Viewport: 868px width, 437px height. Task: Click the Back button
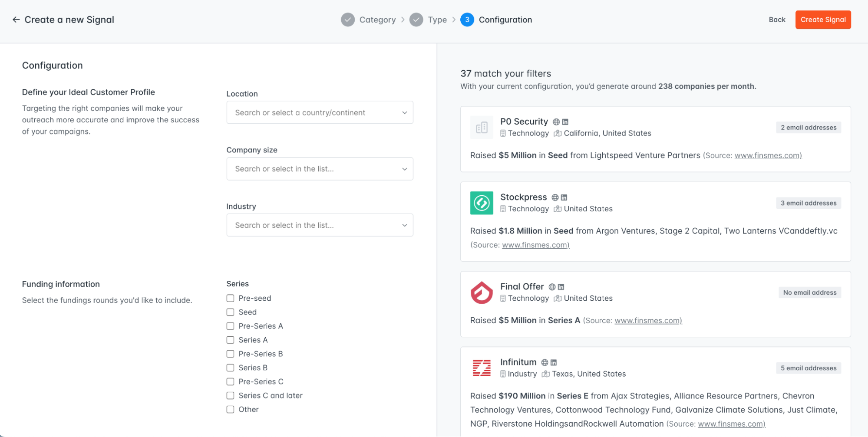coord(777,20)
